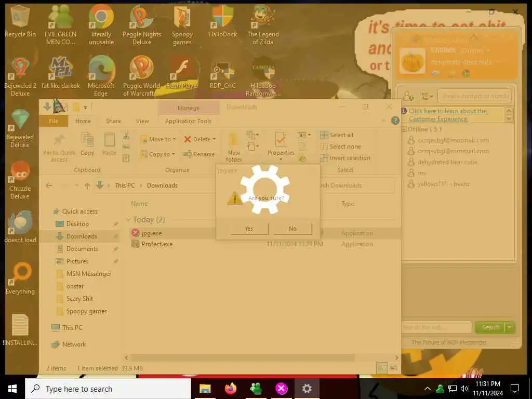The width and height of the screenshot is (532, 399).
Task: Launch Bejeweled Deluxe desktop shortcut
Action: pos(20,128)
